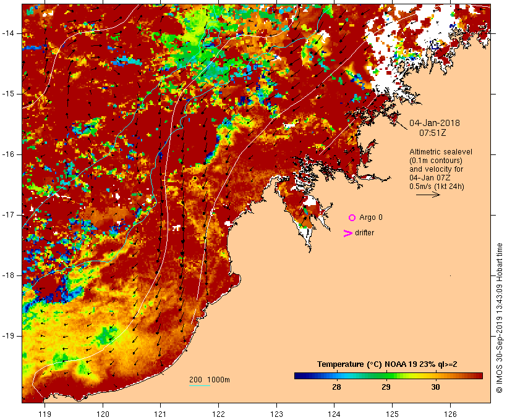Click the temperature color bar legend
The height and width of the screenshot is (420, 507).
tap(388, 376)
